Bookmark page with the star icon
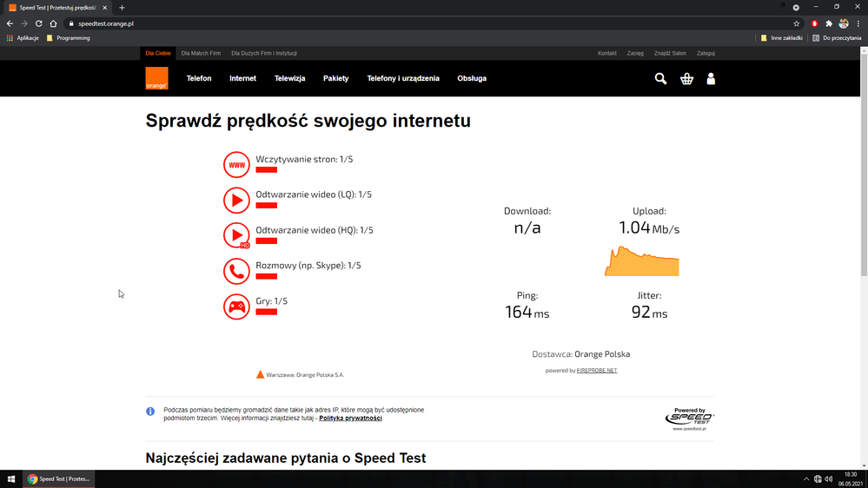The image size is (868, 488). (x=796, y=23)
